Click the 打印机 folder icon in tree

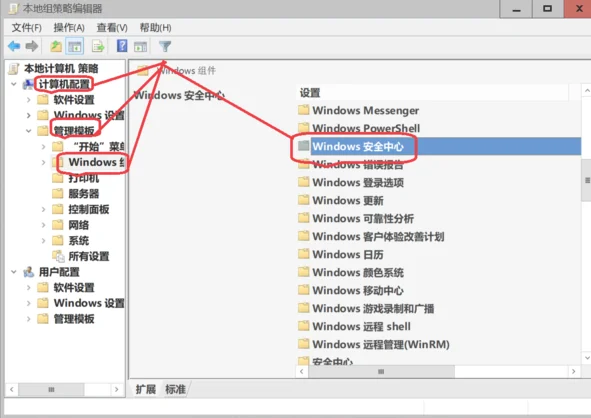pyautogui.click(x=58, y=178)
